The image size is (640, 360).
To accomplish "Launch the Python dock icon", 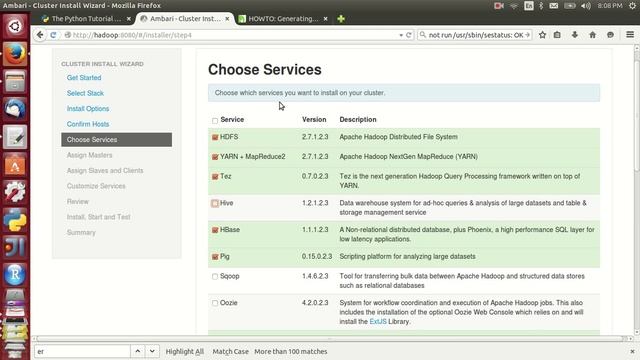I will pos(15,220).
